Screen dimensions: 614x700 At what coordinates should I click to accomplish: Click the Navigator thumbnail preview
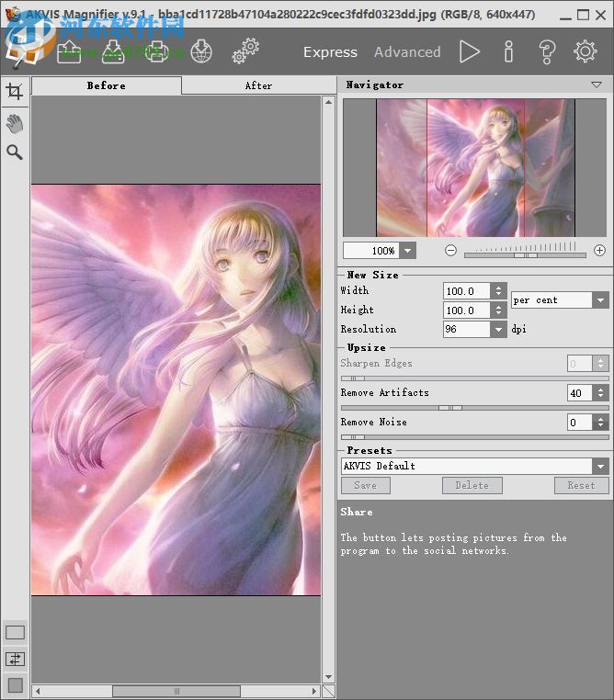[x=474, y=168]
